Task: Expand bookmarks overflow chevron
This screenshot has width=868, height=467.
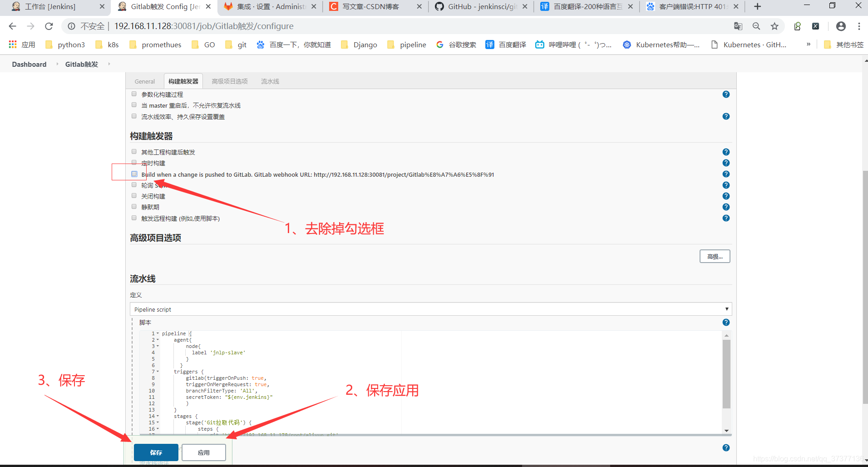Action: pyautogui.click(x=809, y=45)
